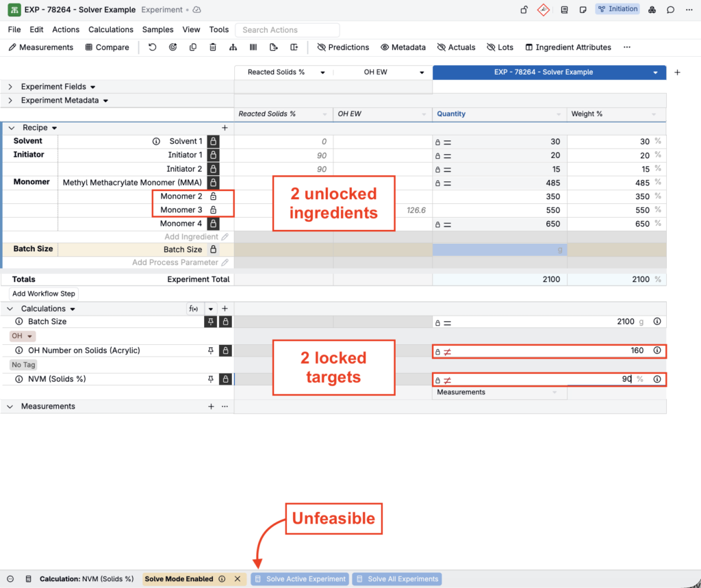Toggle the lock on Monomer 3
This screenshot has width=701, height=588.
[214, 209]
